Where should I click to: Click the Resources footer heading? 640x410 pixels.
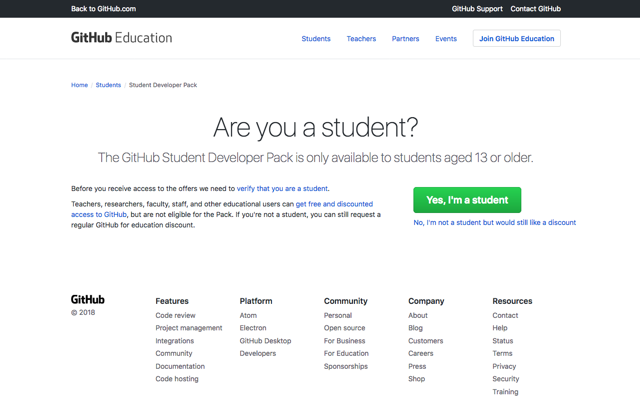point(512,301)
